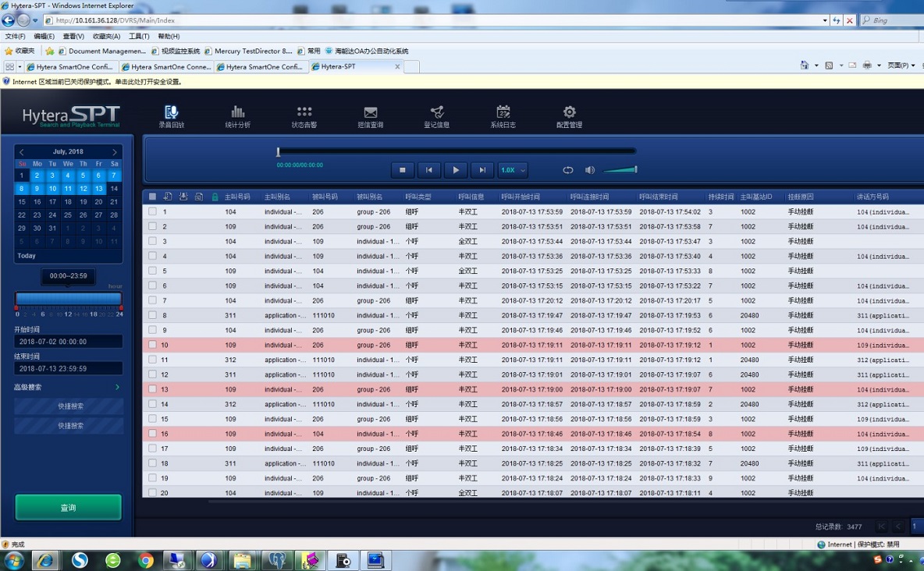The height and width of the screenshot is (571, 924).
Task: Open the 页面(P) page dropdown menu
Action: (x=901, y=66)
